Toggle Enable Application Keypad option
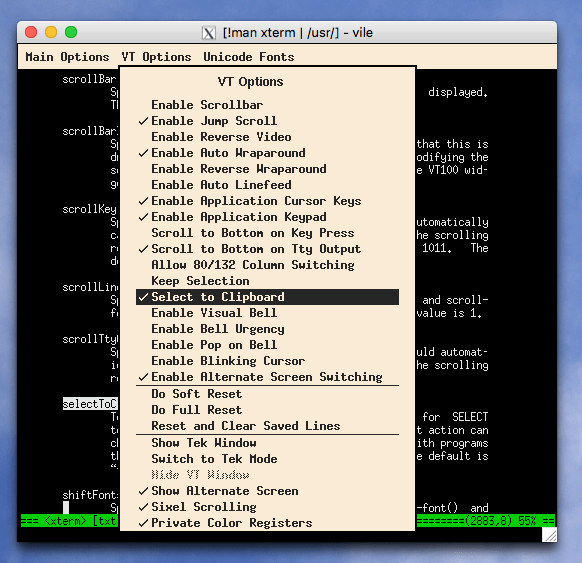 pos(267,217)
